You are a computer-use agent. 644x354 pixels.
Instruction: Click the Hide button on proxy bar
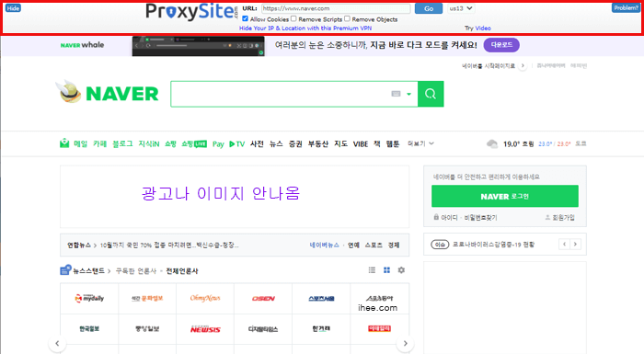tap(13, 7)
